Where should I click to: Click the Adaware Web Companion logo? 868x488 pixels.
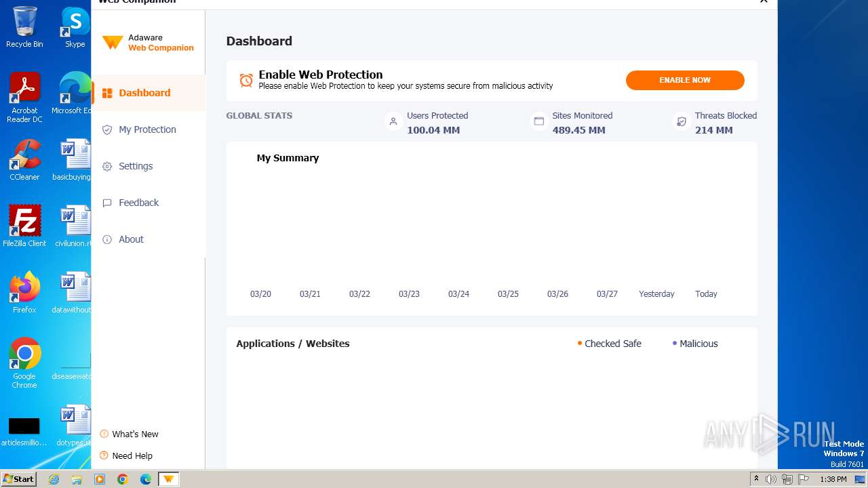pyautogui.click(x=148, y=43)
